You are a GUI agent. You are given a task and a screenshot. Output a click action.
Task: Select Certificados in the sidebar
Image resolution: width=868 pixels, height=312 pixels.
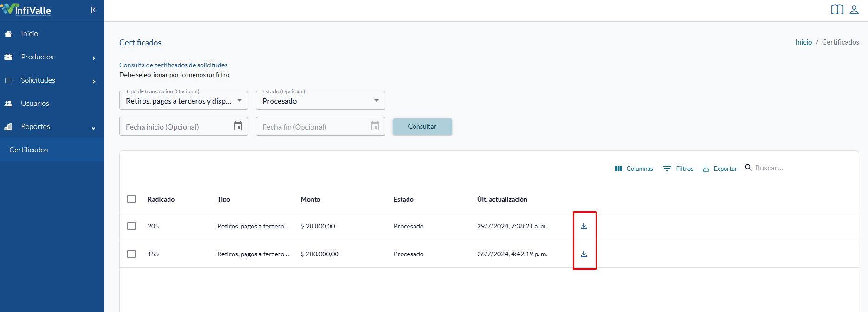pyautogui.click(x=52, y=149)
